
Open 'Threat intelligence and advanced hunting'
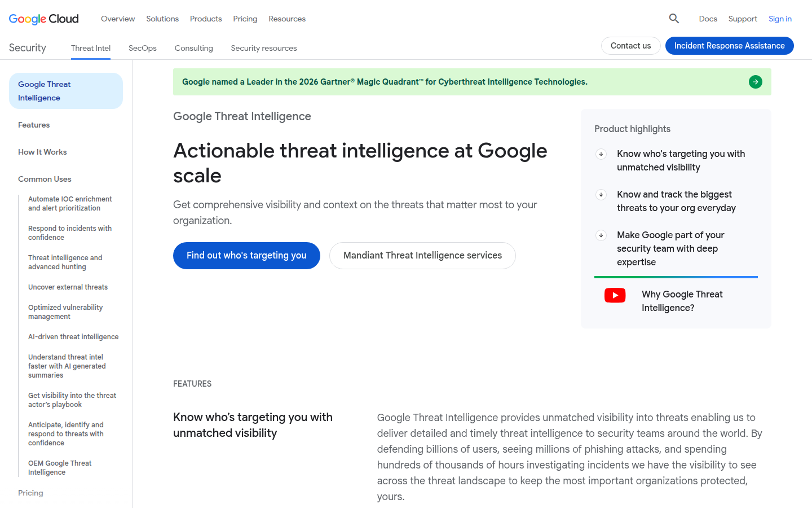coord(65,262)
